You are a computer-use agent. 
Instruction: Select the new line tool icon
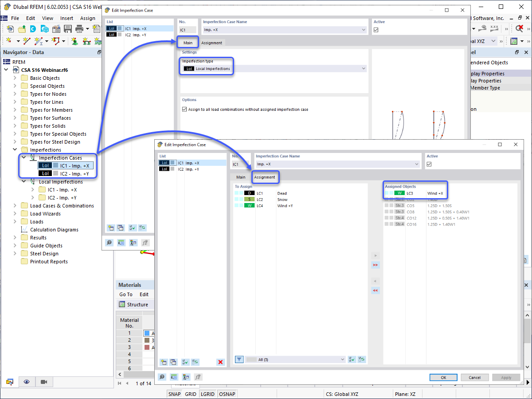point(27,41)
